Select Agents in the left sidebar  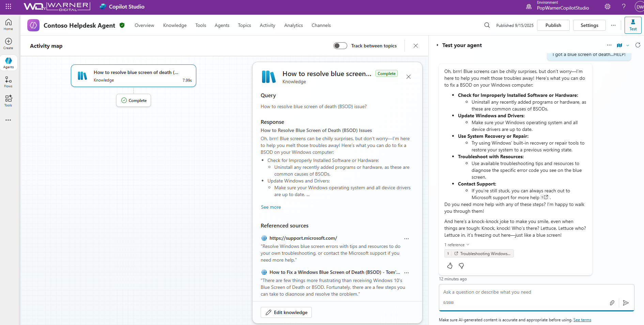coord(9,63)
